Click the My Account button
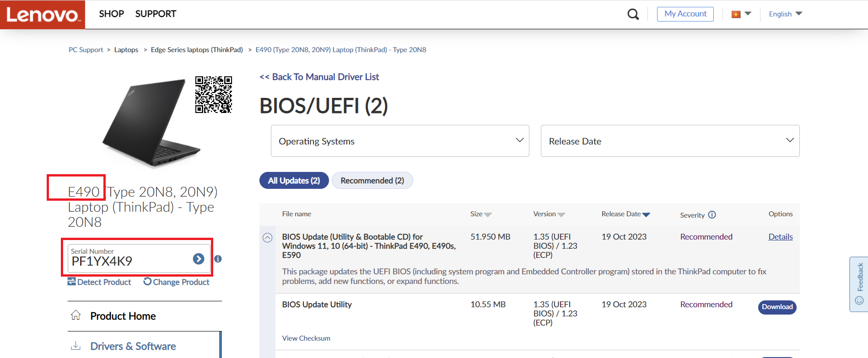This screenshot has width=868, height=358. 685,14
